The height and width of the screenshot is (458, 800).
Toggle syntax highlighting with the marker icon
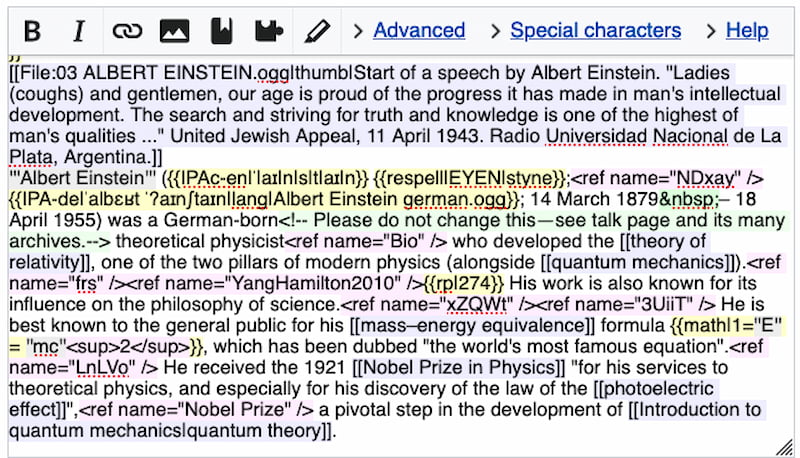[x=317, y=31]
